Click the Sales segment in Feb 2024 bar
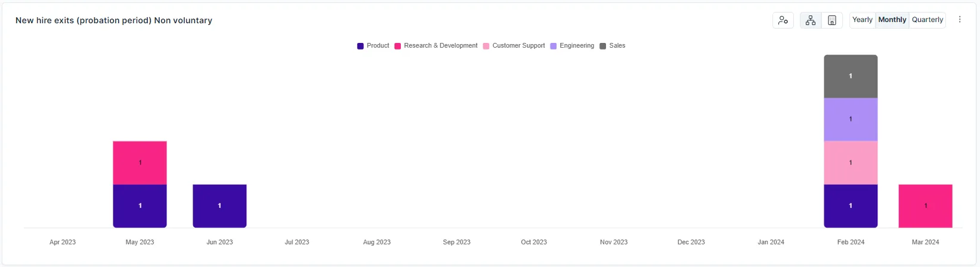The image size is (980, 267). (851, 76)
